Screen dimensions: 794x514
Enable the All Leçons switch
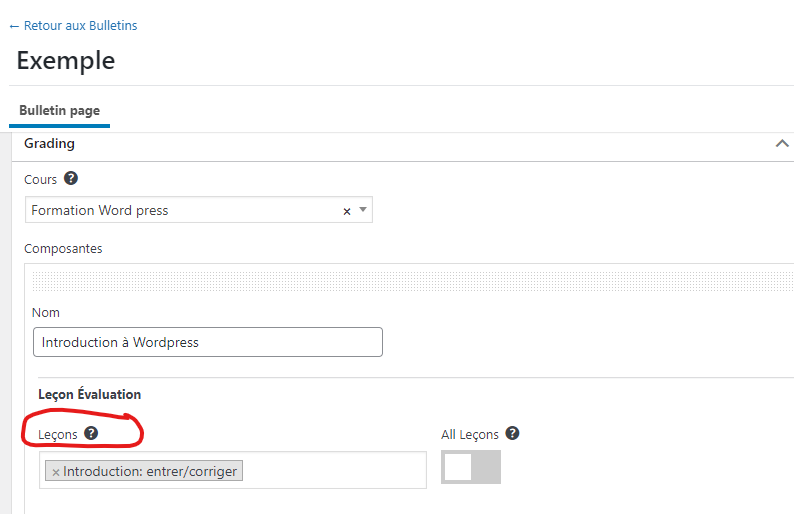tap(472, 467)
